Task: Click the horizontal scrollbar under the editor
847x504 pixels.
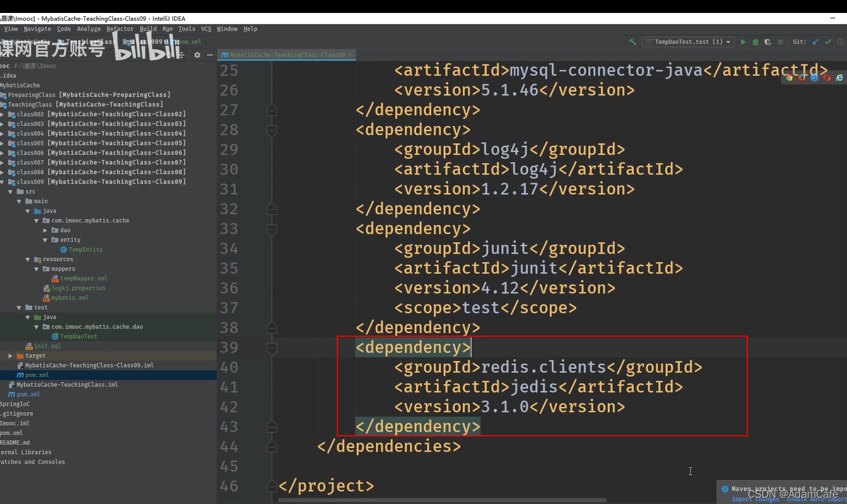Action: [x=442, y=500]
